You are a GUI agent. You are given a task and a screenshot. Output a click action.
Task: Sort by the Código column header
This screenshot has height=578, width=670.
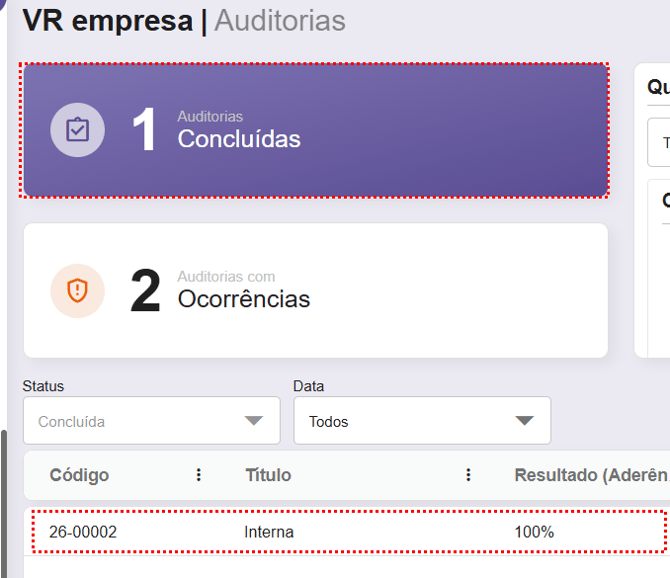pyautogui.click(x=80, y=475)
